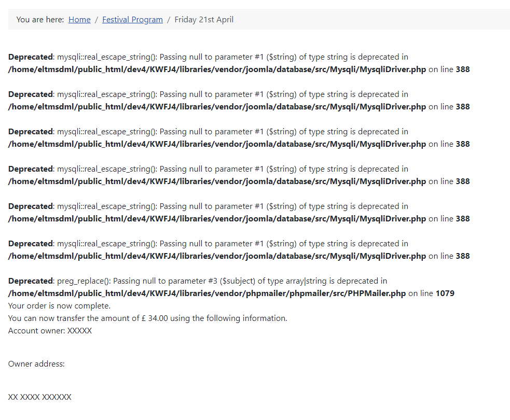Click the first MysqliDriver.php file path
Viewport: 510px width, 420px height.
tap(217, 69)
